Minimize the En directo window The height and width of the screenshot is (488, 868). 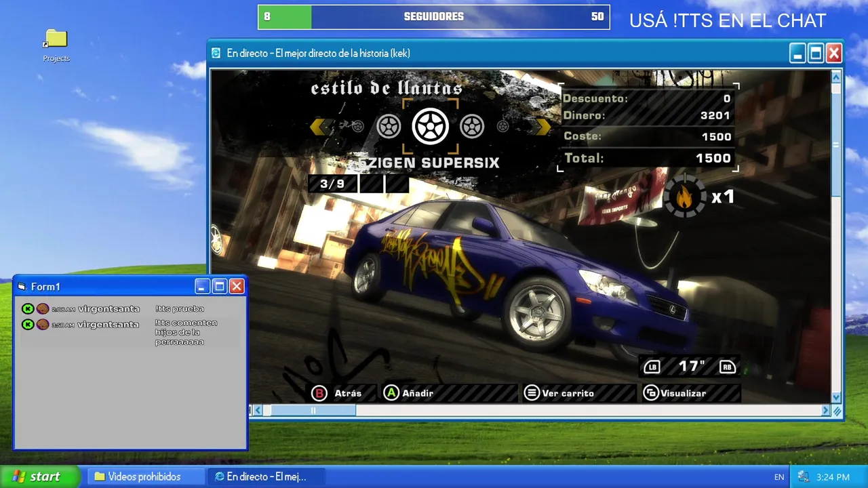[798, 53]
